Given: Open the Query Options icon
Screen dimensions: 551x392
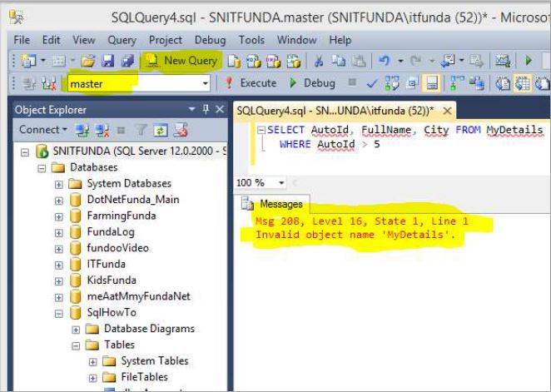Looking at the screenshot, I should click(x=412, y=83).
